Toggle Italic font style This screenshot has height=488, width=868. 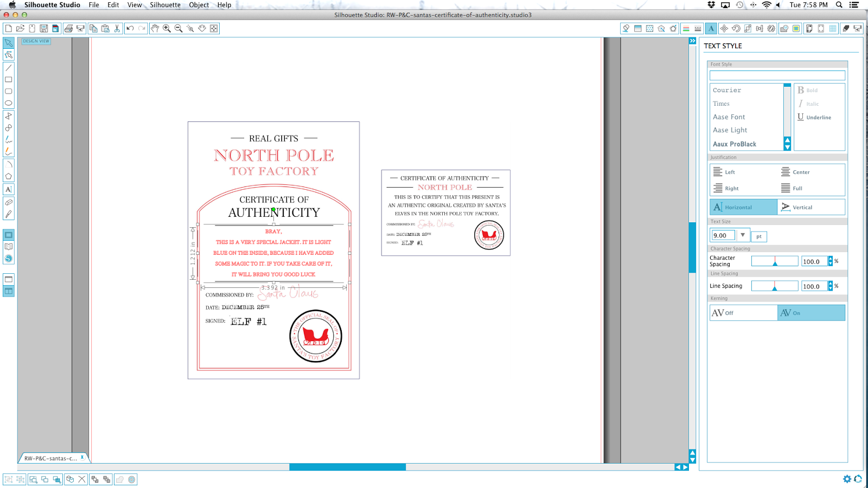tap(808, 104)
